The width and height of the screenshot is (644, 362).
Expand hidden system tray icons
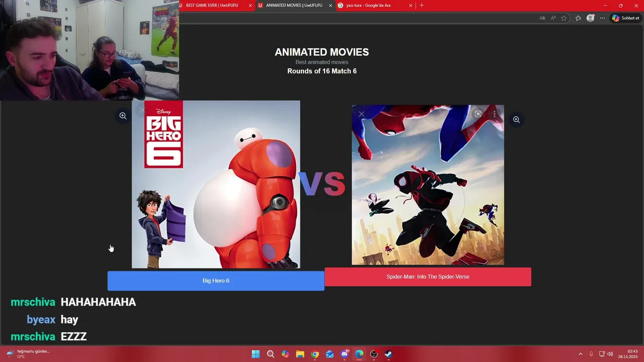coord(580,354)
